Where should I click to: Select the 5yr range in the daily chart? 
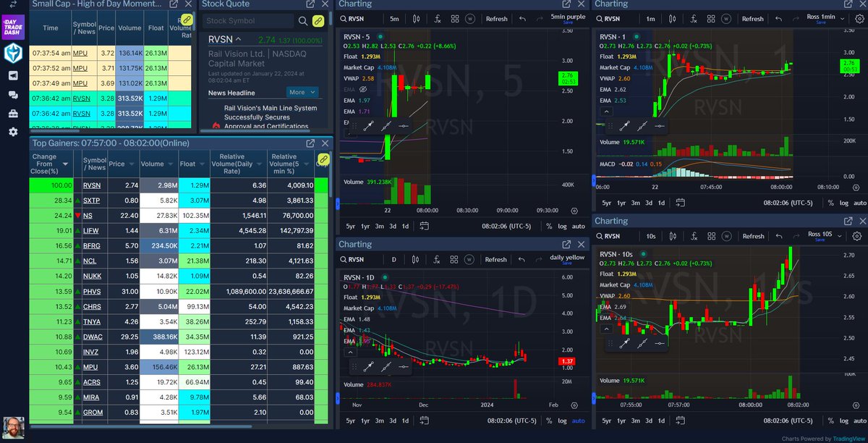pos(350,421)
